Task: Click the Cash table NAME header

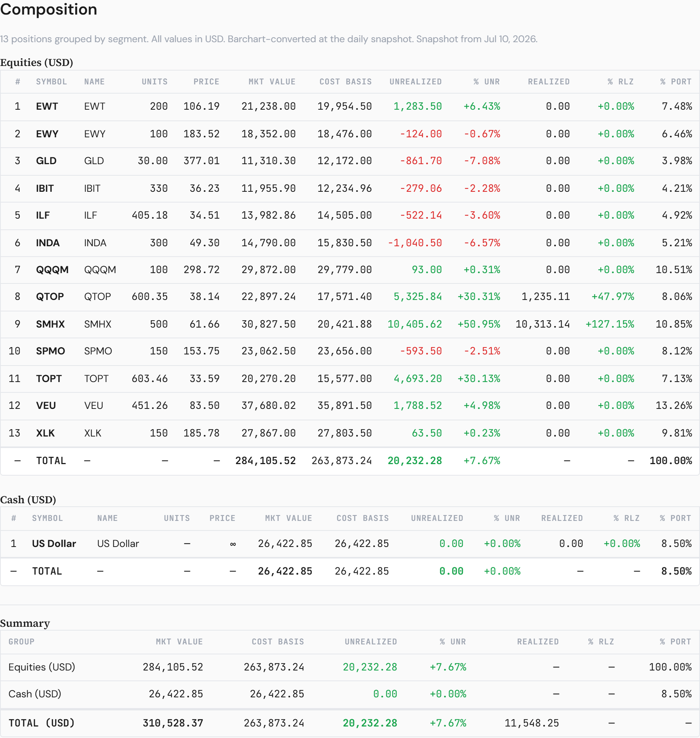Action: (x=107, y=518)
